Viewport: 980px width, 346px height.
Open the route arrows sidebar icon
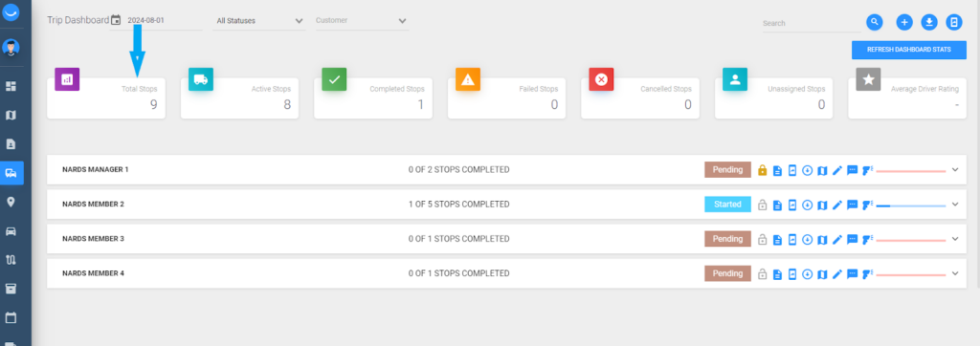point(11,260)
